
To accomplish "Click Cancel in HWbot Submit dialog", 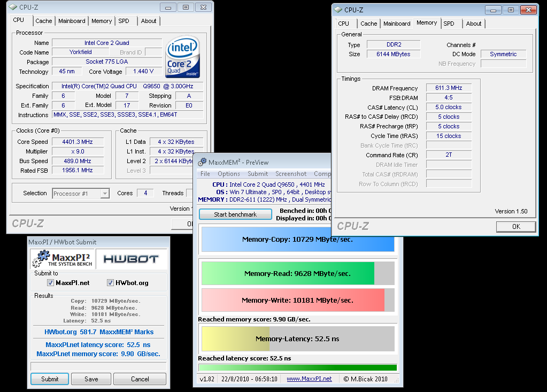I will 140,379.
